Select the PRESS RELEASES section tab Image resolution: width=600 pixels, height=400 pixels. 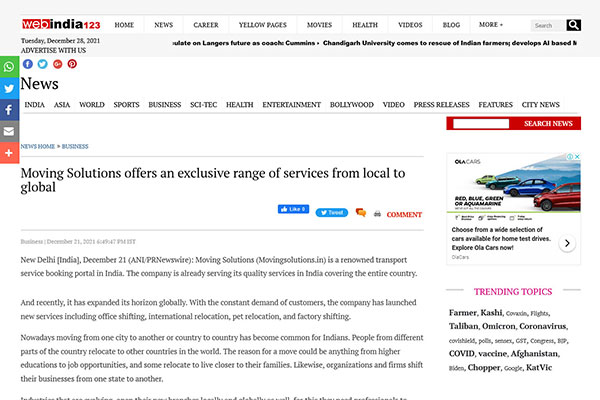click(x=441, y=104)
